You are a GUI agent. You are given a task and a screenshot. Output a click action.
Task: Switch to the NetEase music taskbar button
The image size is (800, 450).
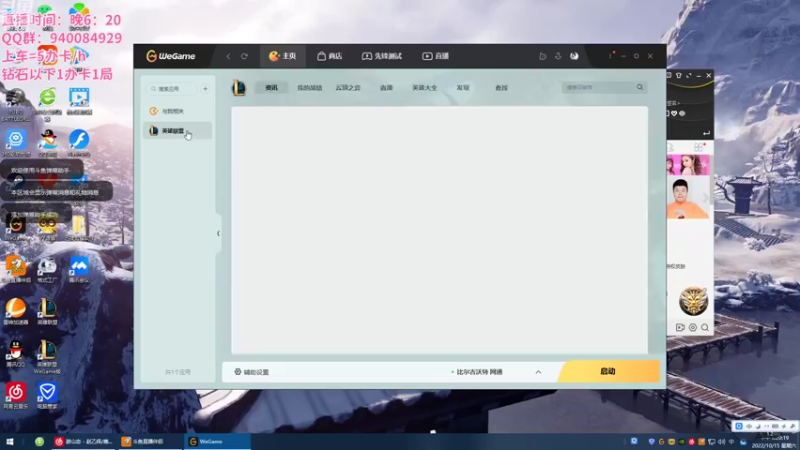tap(84, 441)
